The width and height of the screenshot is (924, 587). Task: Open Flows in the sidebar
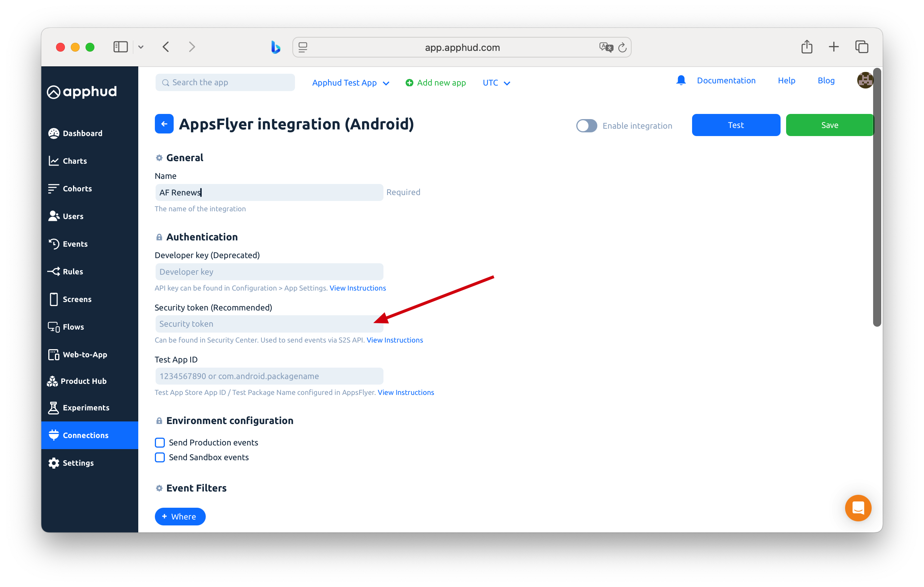click(x=66, y=326)
